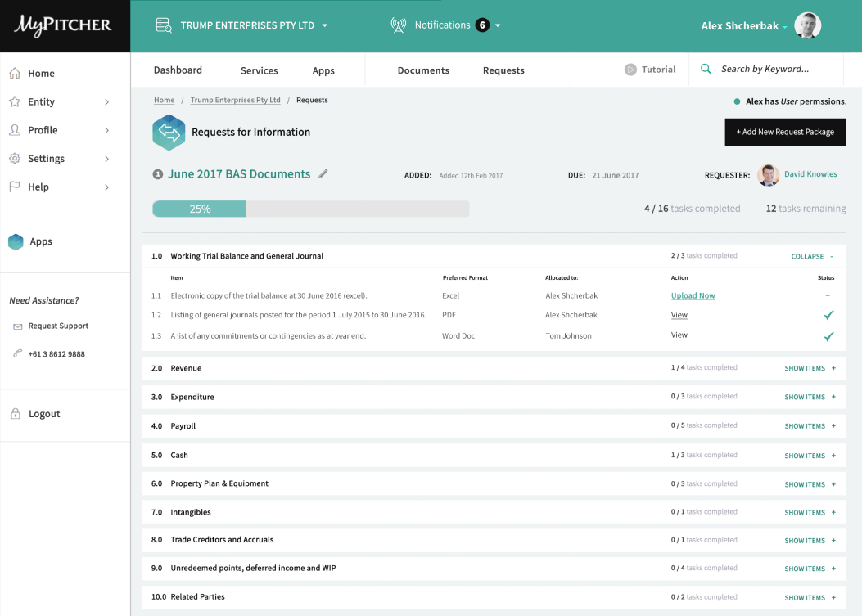
Task: Click the Tutorial play icon
Action: tap(630, 70)
